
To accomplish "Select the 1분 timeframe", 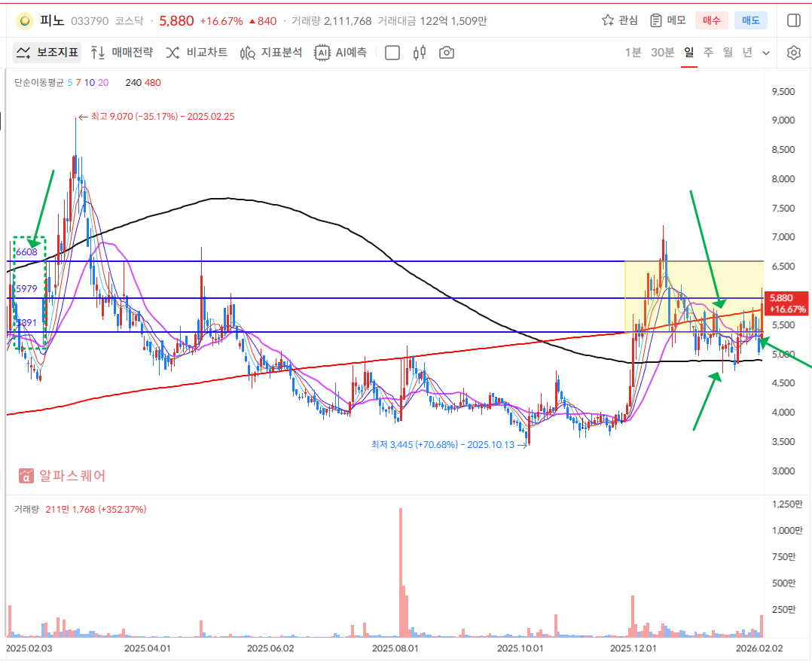I will (x=633, y=53).
